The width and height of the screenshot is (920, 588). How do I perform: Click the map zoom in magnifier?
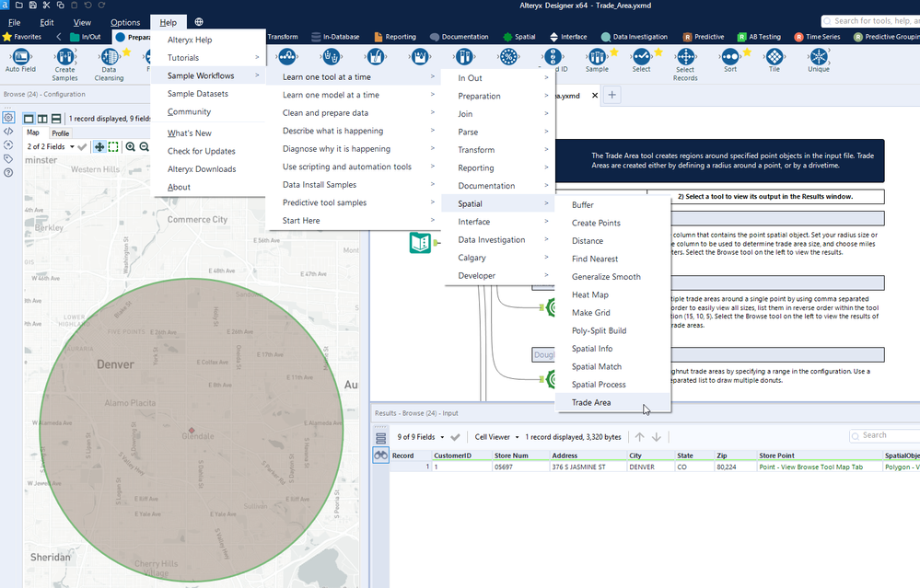pyautogui.click(x=131, y=146)
